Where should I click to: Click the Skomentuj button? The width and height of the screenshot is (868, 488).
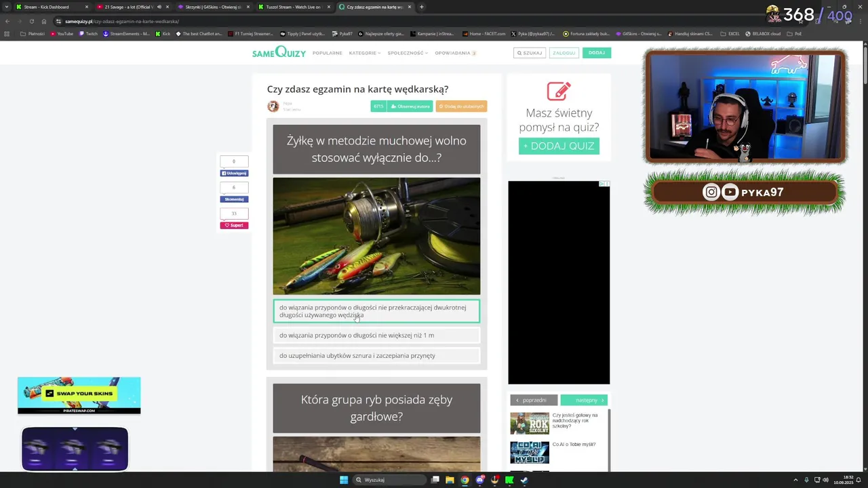(234, 199)
